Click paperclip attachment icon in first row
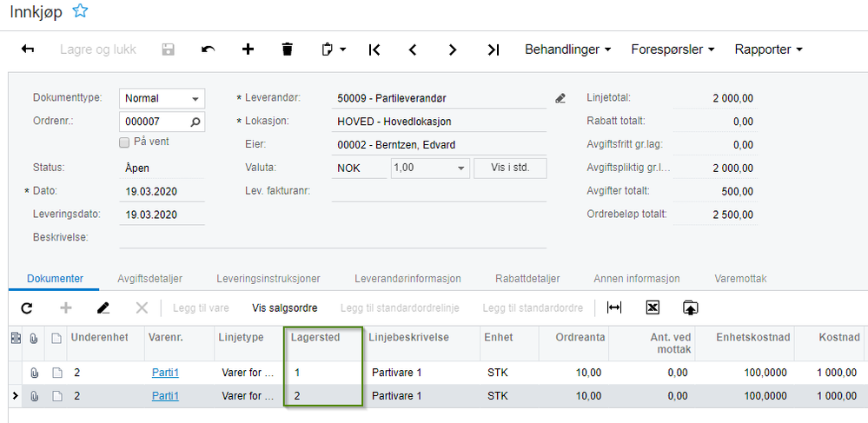This screenshot has width=868, height=423. (x=35, y=373)
